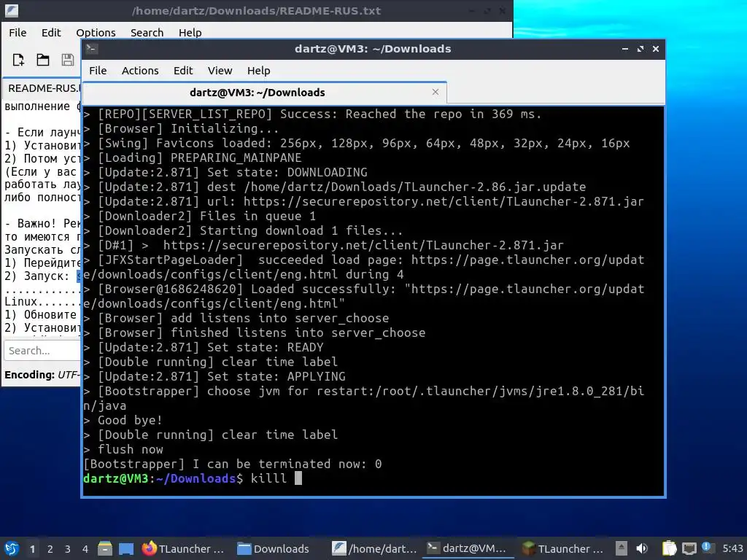Open the Options menu in the text editor

point(96,32)
